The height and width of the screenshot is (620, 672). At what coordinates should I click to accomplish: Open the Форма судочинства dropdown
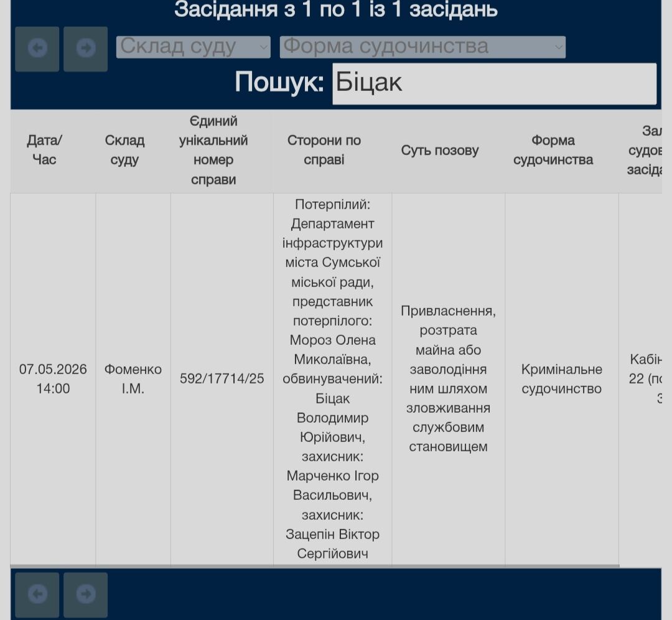click(x=423, y=46)
